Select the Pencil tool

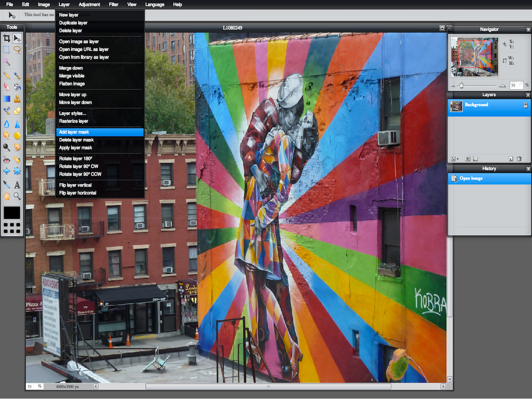[7, 75]
